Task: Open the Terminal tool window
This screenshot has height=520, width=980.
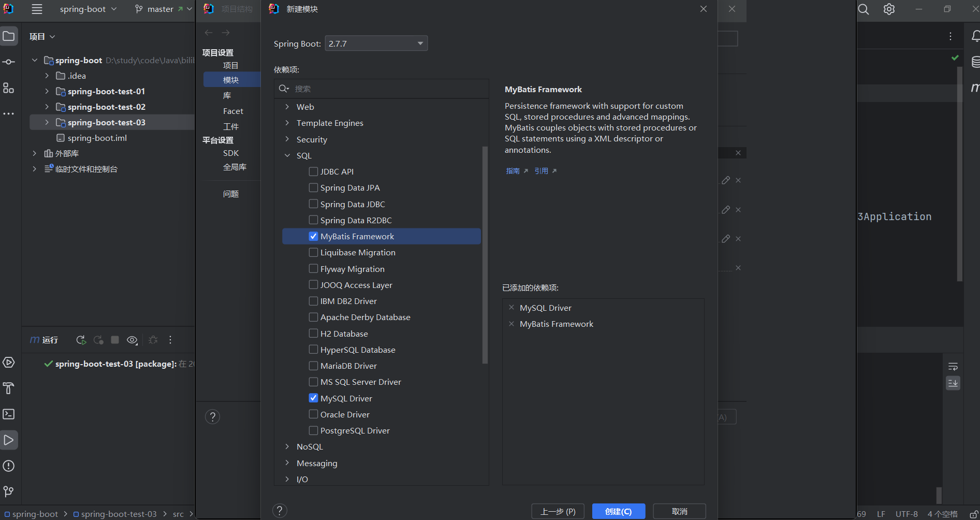Action: pos(9,414)
